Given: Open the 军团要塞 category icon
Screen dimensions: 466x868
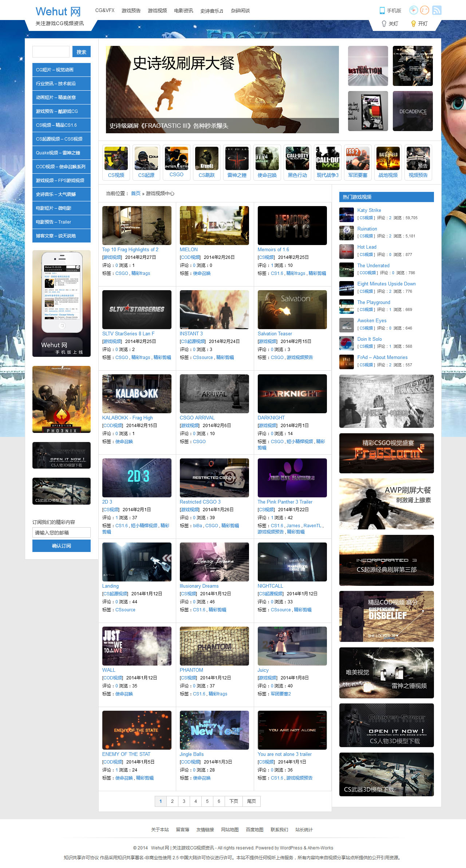Looking at the screenshot, I should [x=358, y=162].
